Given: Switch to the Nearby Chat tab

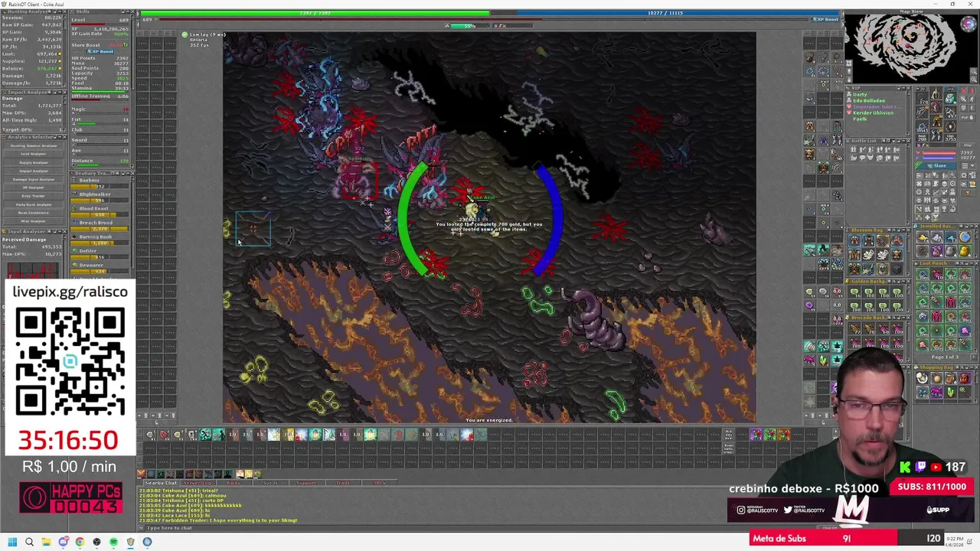Looking at the screenshot, I should point(161,483).
